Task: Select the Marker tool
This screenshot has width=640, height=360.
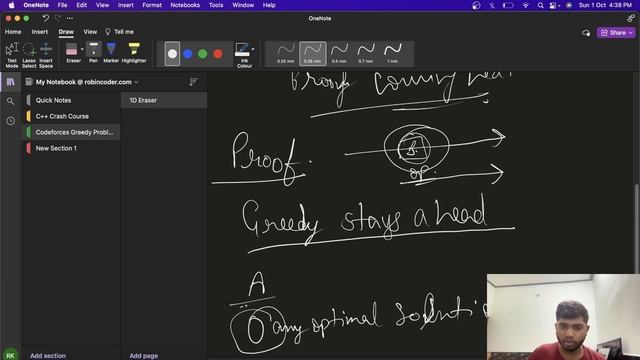Action: coord(111,53)
